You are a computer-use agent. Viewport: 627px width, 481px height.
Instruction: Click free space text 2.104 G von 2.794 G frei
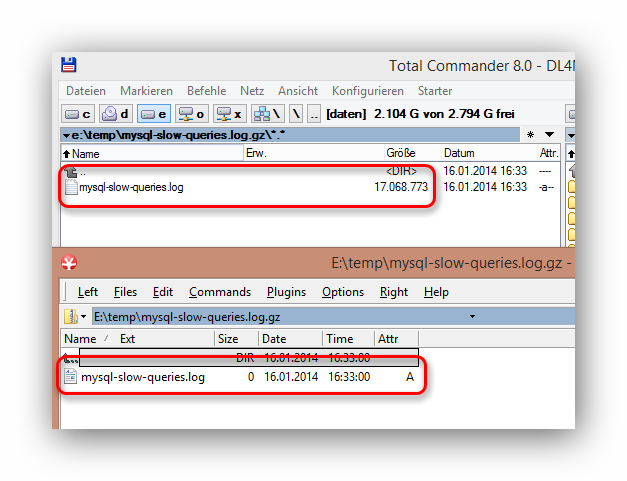tap(444, 114)
